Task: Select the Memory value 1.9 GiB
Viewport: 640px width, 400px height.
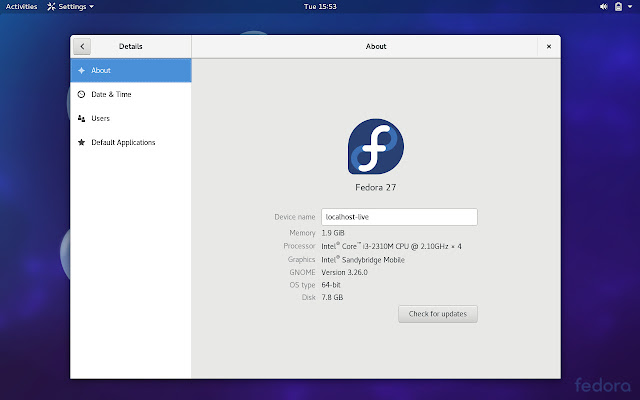Action: pos(333,233)
